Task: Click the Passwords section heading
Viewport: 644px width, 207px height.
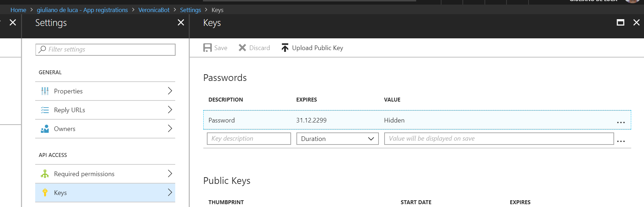Action: click(x=225, y=78)
